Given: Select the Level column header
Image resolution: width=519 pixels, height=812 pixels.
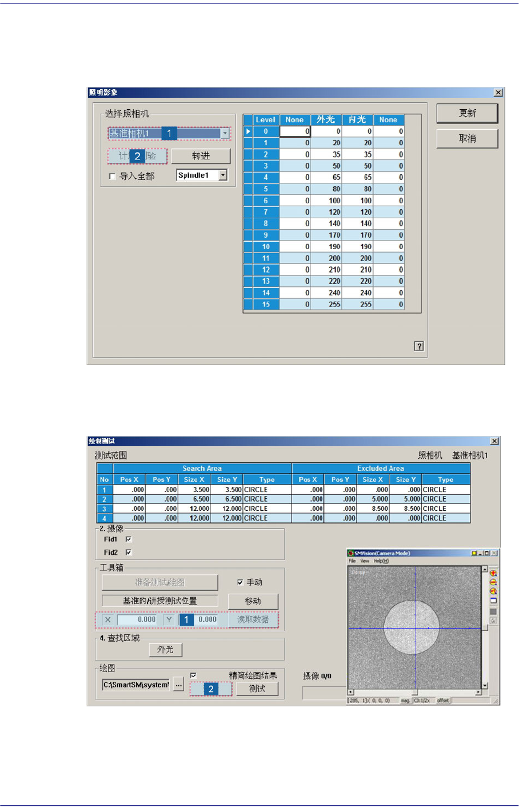Looking at the screenshot, I should tap(266, 120).
